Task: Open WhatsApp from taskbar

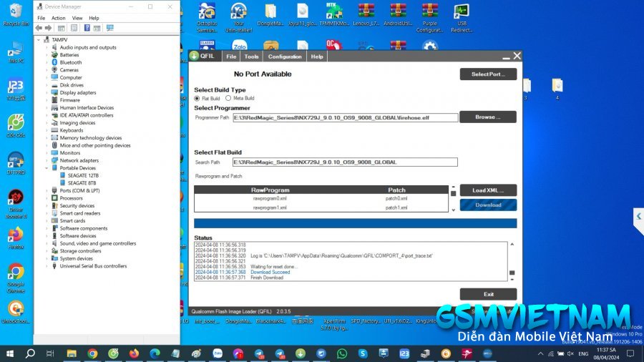Action: [x=342, y=353]
